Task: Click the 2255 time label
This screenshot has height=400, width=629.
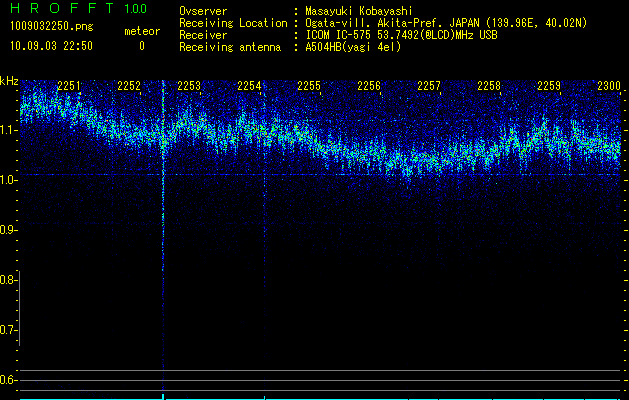Action: [x=309, y=87]
